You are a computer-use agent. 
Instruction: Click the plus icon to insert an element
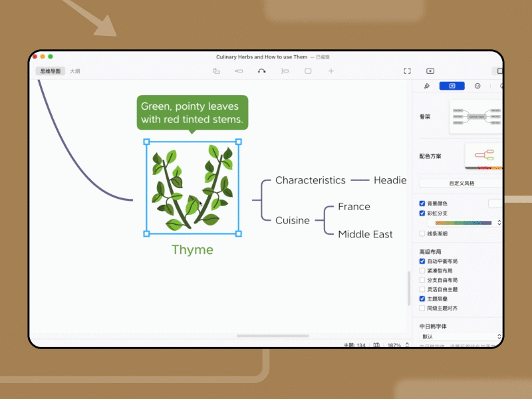[331, 71]
